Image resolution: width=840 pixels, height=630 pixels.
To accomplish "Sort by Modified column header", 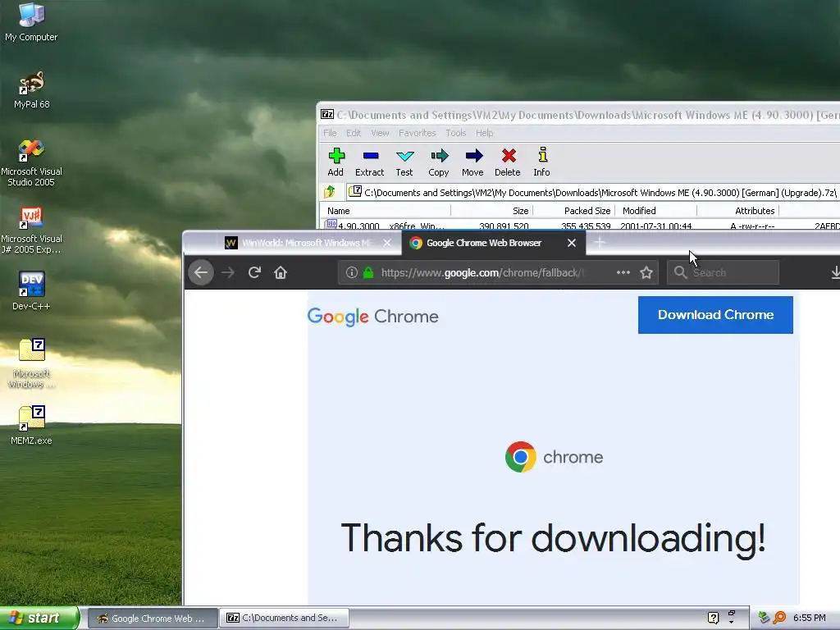I will pos(655,211).
